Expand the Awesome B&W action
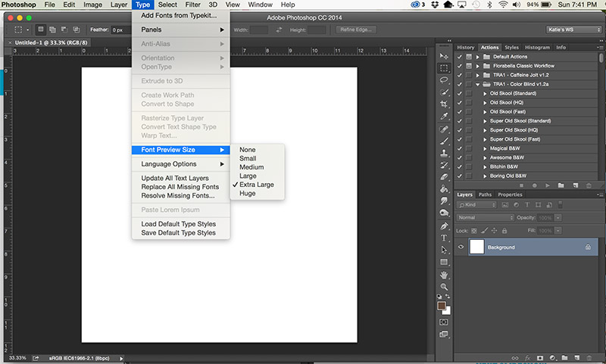Viewport: 606px width, 364px height. [x=485, y=158]
